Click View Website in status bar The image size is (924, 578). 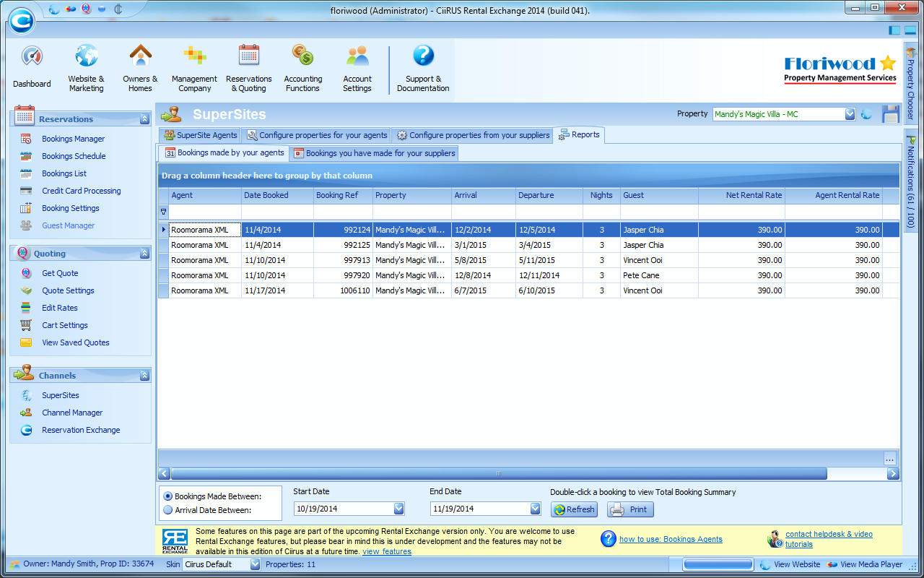click(x=790, y=564)
